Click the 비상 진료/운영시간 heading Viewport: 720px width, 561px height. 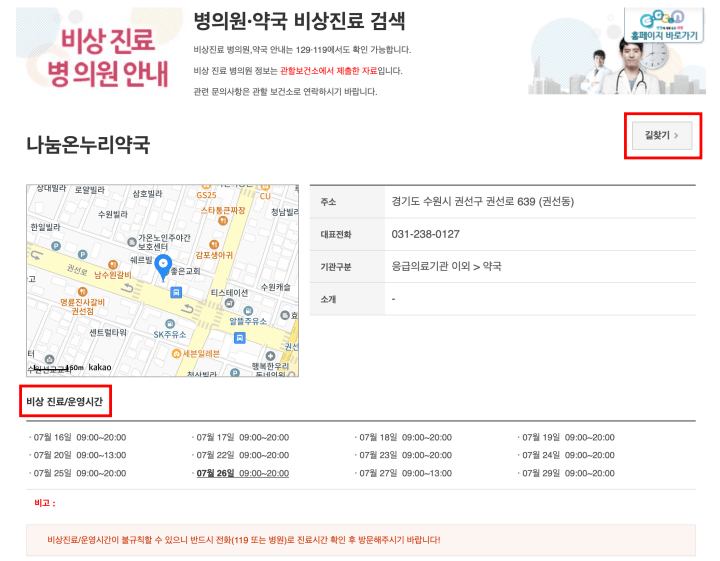point(65,402)
